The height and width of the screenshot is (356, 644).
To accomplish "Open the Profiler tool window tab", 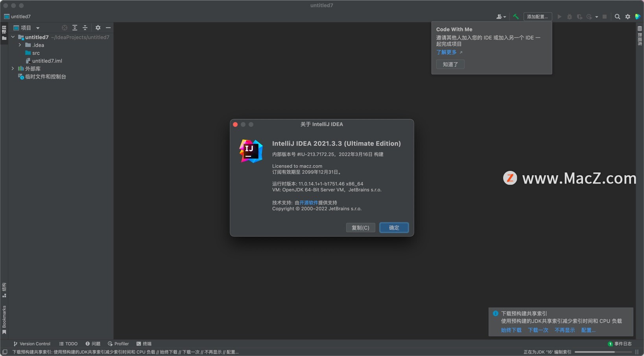I will [118, 344].
